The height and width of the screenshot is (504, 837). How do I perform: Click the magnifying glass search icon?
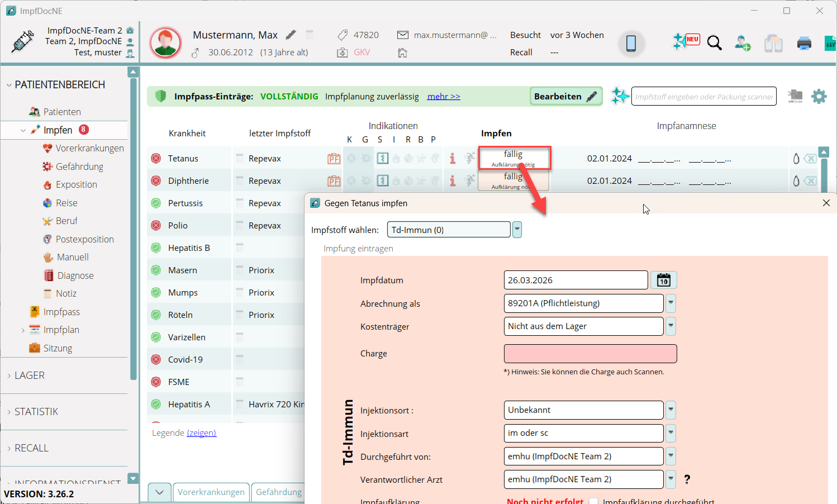(x=714, y=43)
